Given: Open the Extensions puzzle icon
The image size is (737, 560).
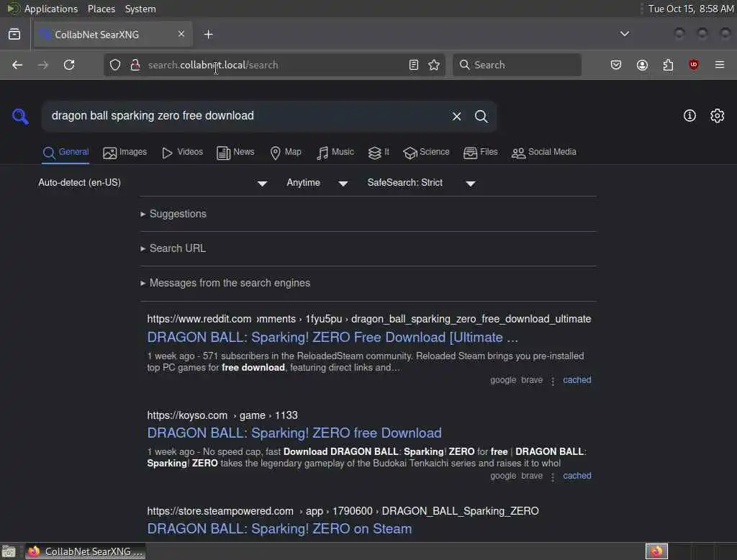Looking at the screenshot, I should click(668, 65).
